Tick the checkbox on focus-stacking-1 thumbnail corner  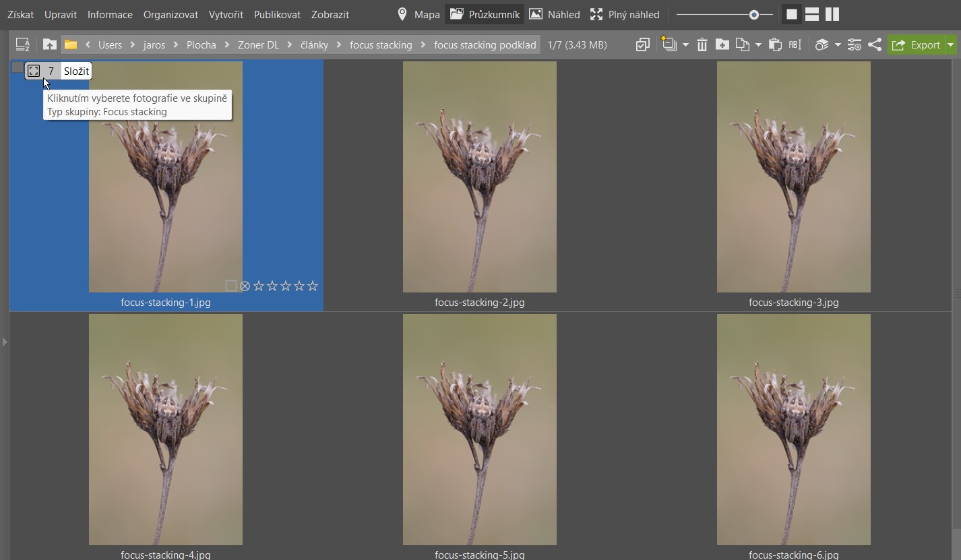click(18, 67)
